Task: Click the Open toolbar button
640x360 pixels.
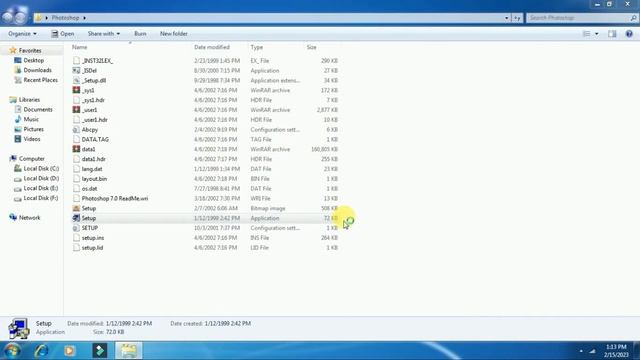Action: tap(62, 33)
